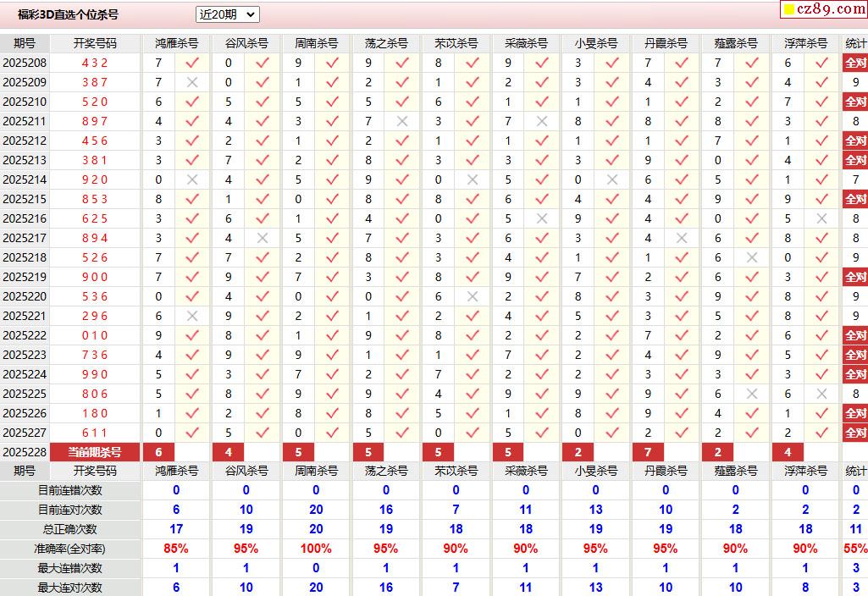
Task: Click the X mark for 薤露杀号 in row 2025225
Action: pos(752,394)
